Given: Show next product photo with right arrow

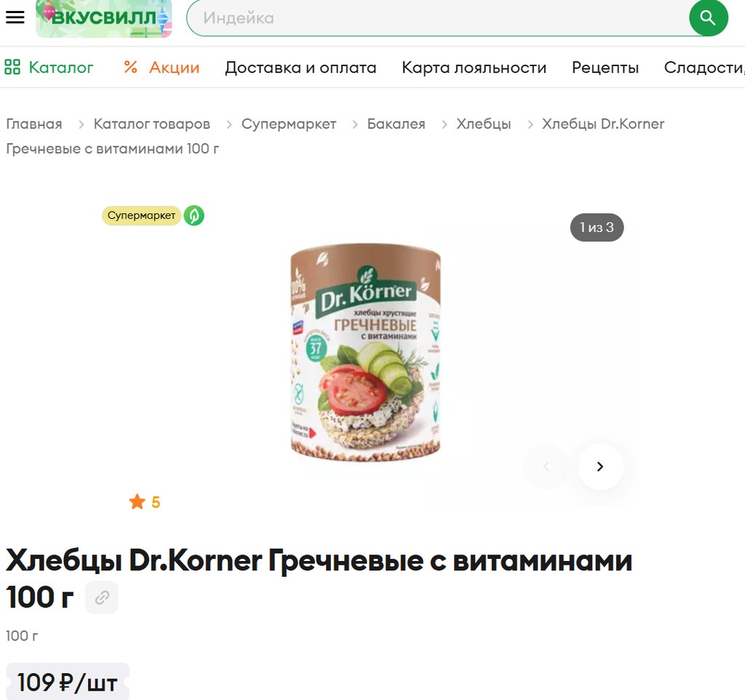Looking at the screenshot, I should point(600,466).
